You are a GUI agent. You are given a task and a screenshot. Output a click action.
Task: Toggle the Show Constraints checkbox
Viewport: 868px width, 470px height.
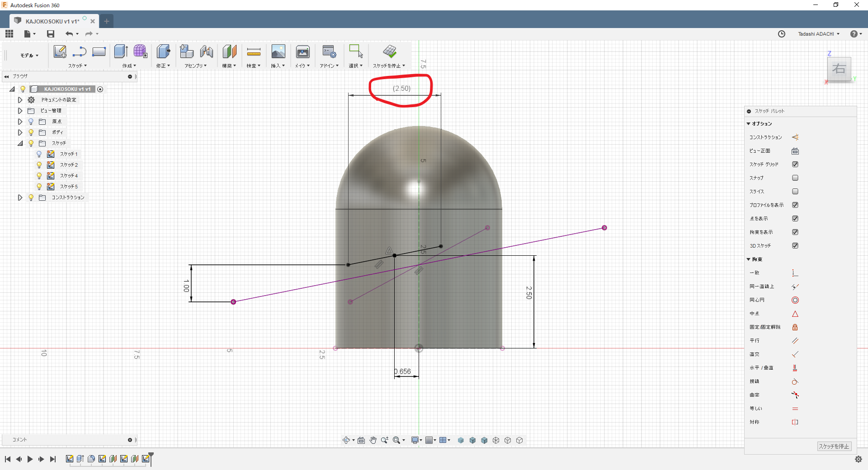click(x=795, y=232)
